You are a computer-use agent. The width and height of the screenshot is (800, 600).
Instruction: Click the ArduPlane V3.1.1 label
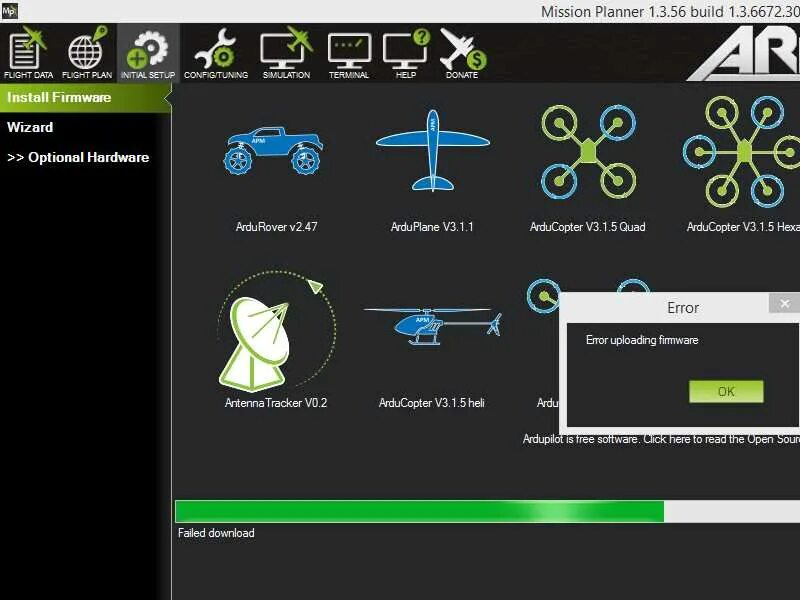(432, 227)
